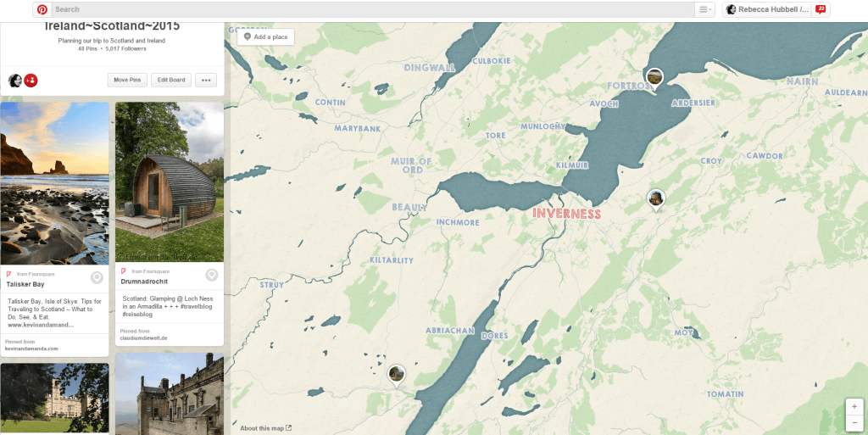This screenshot has height=435, width=868.
Task: Open the stone castle pin thumbnail
Action: (170, 394)
